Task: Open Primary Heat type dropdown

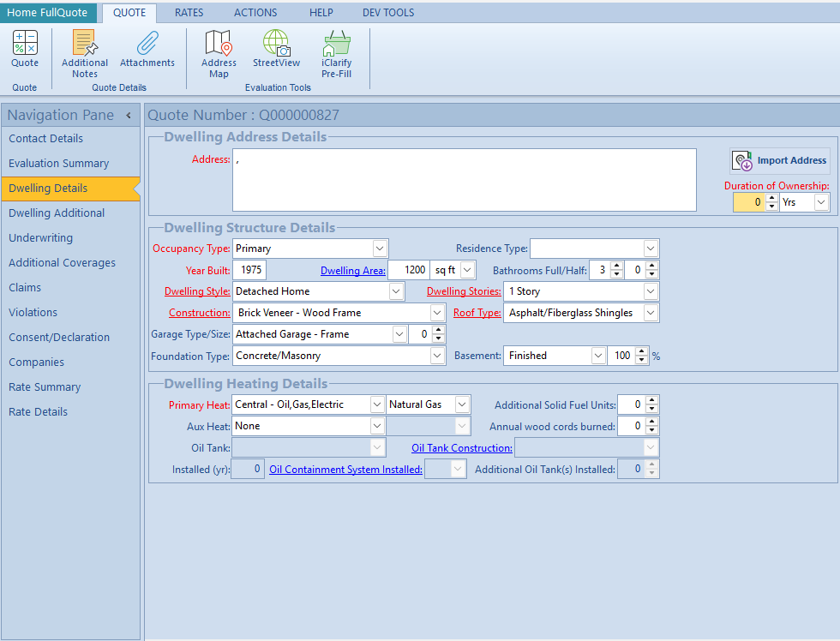Action: pos(377,404)
